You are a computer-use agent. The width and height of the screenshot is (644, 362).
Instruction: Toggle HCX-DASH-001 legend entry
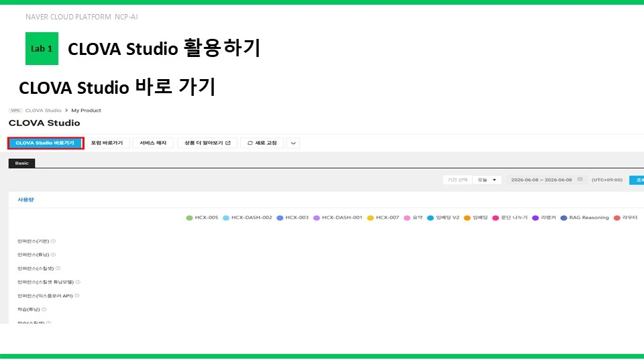click(x=337, y=217)
